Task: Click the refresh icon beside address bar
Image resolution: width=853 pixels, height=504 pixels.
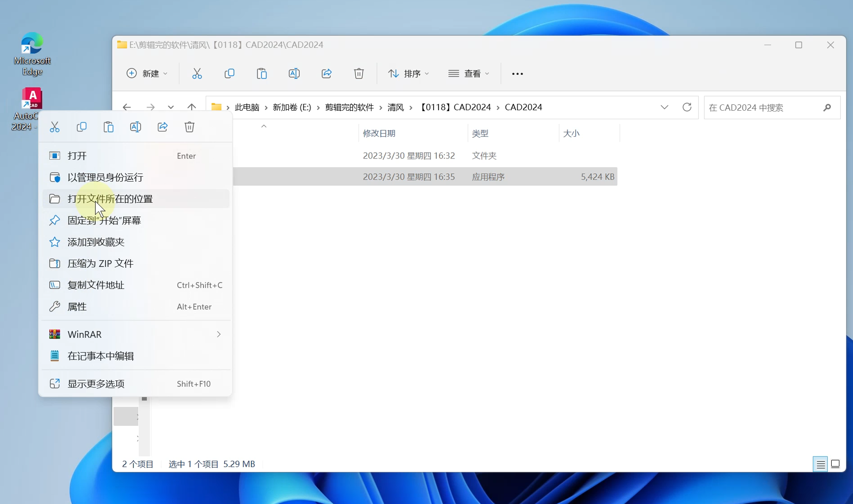Action: (x=687, y=107)
